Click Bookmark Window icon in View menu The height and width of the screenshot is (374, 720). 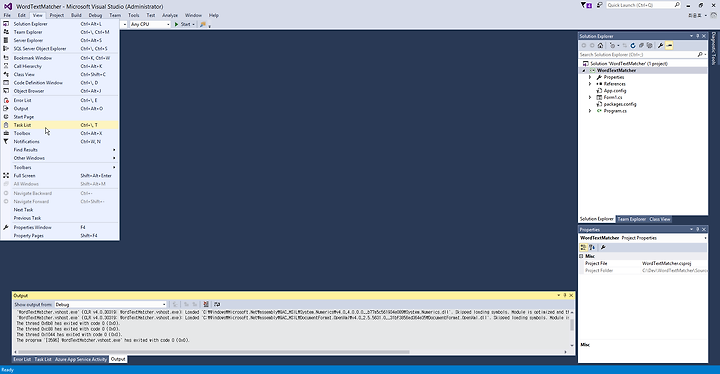(6, 58)
